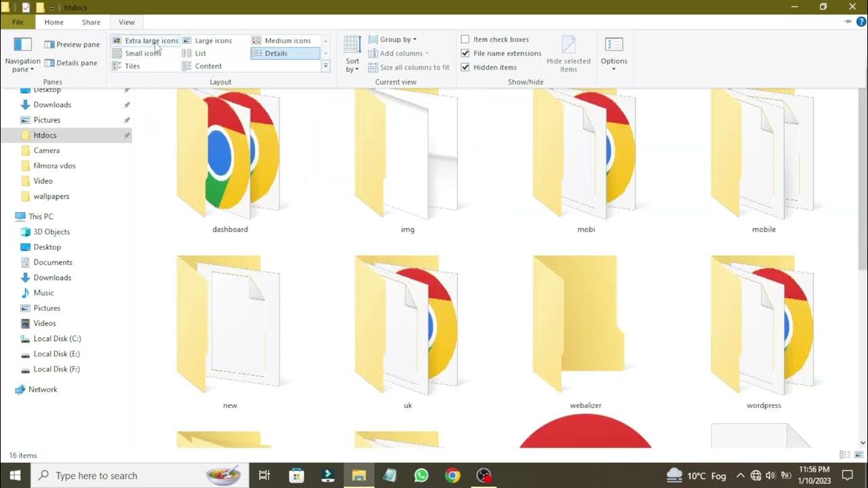This screenshot has width=868, height=488.
Task: Select Content layout
Action: (x=202, y=66)
